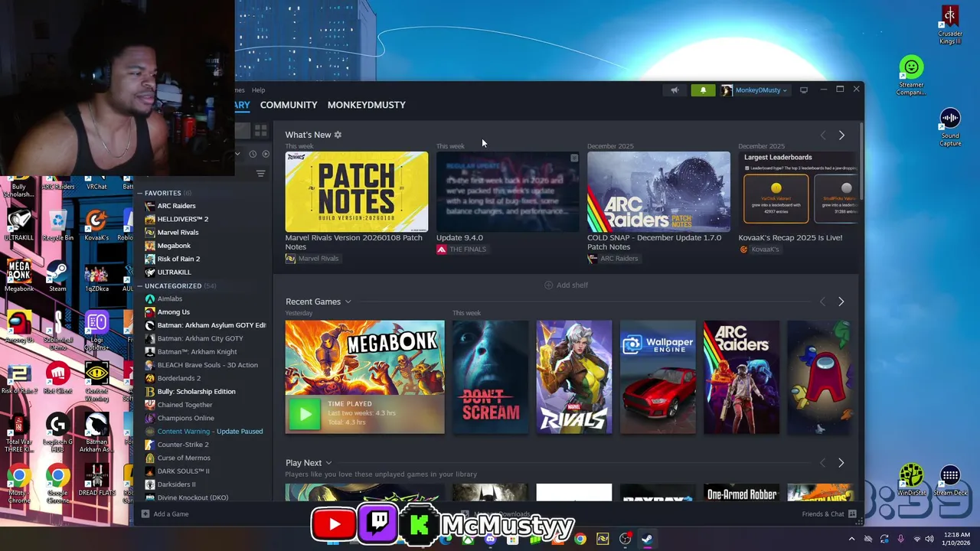980x551 pixels.
Task: Go to next What's New items
Action: coord(841,135)
